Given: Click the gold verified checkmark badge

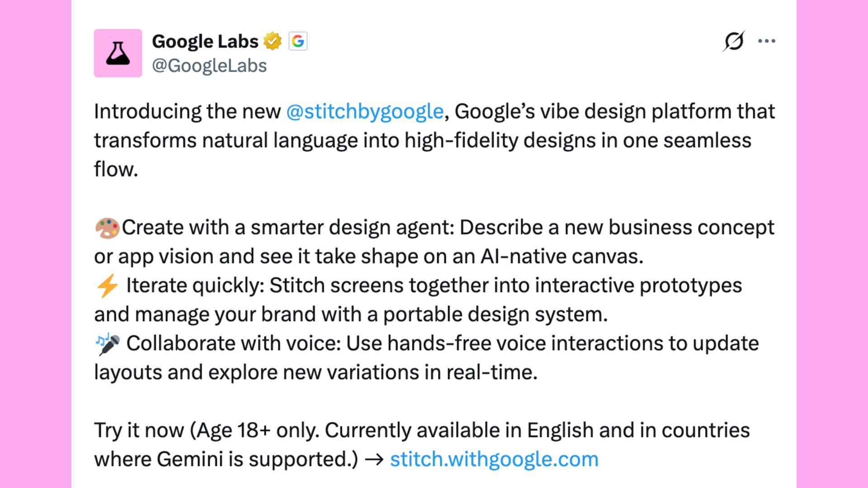Looking at the screenshot, I should [x=273, y=41].
